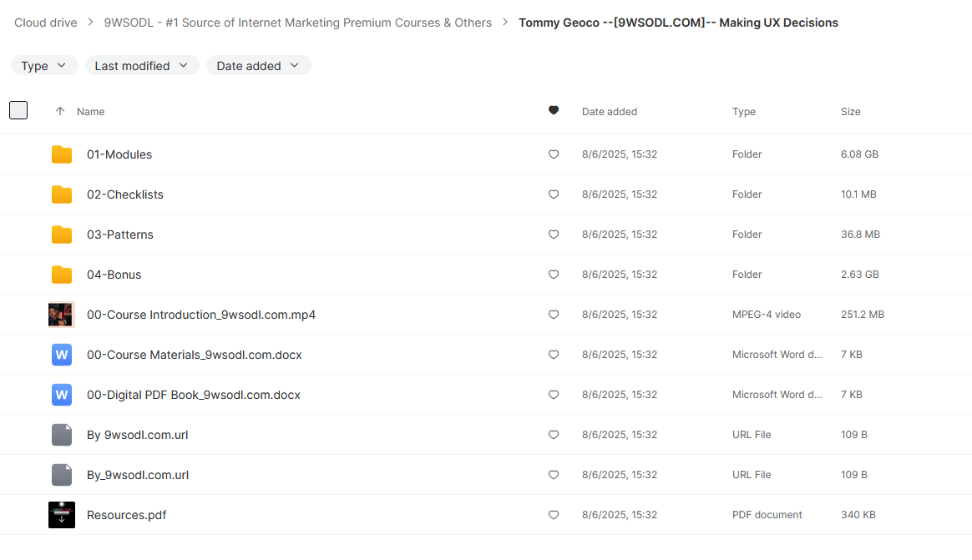Go to Cloud drive breadcrumb link
This screenshot has height=560, width=972.
46,23
